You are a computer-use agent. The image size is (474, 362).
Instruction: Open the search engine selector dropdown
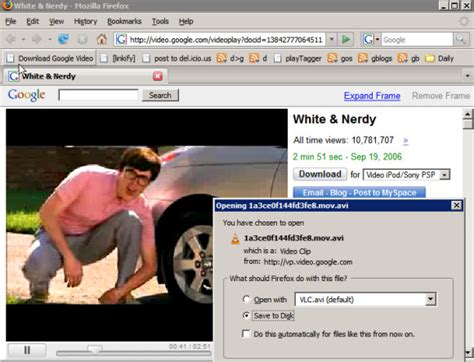pos(377,40)
